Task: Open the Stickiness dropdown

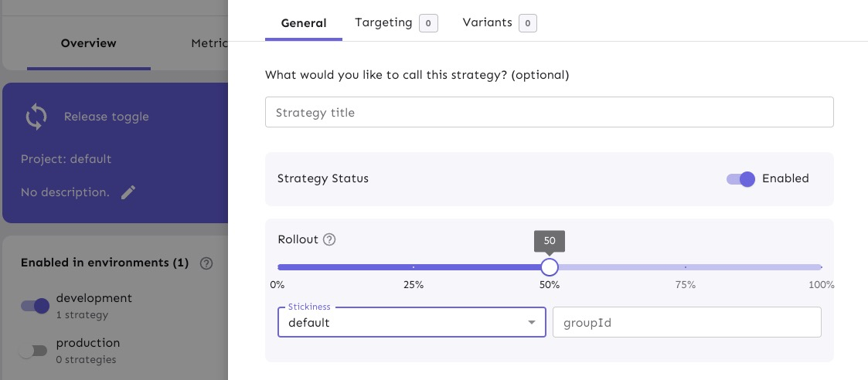Action: (402, 323)
